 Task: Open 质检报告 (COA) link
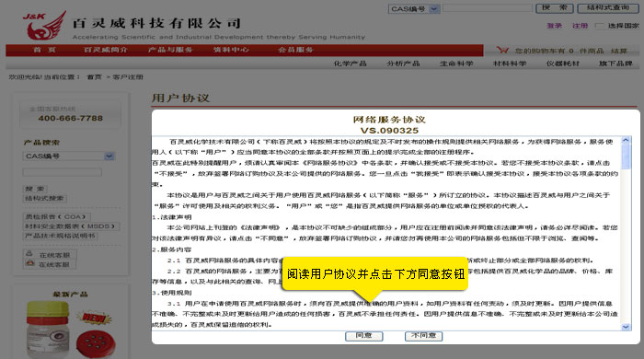tap(56, 216)
